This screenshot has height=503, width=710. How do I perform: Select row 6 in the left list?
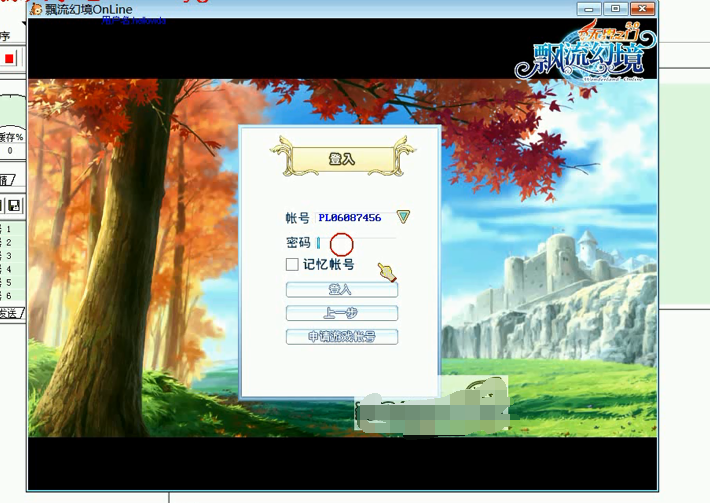pyautogui.click(x=9, y=296)
